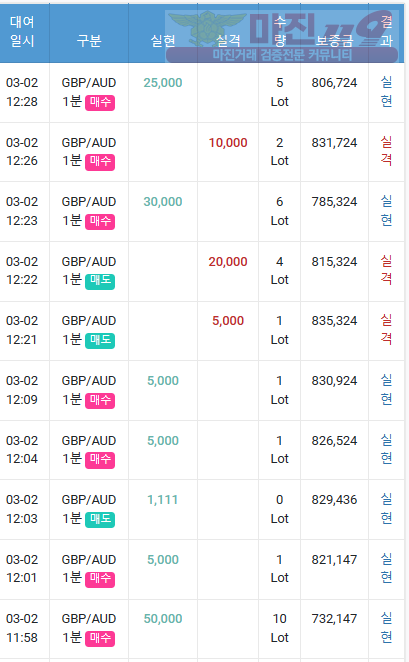
Task: Click the 매도 badge in the 12:21 row
Action: click(x=100, y=341)
